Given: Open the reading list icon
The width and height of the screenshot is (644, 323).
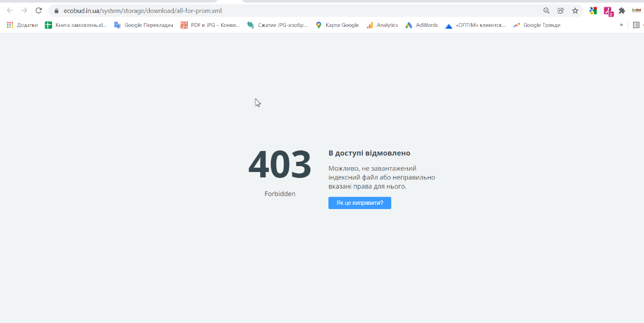Looking at the screenshot, I should tap(636, 25).
